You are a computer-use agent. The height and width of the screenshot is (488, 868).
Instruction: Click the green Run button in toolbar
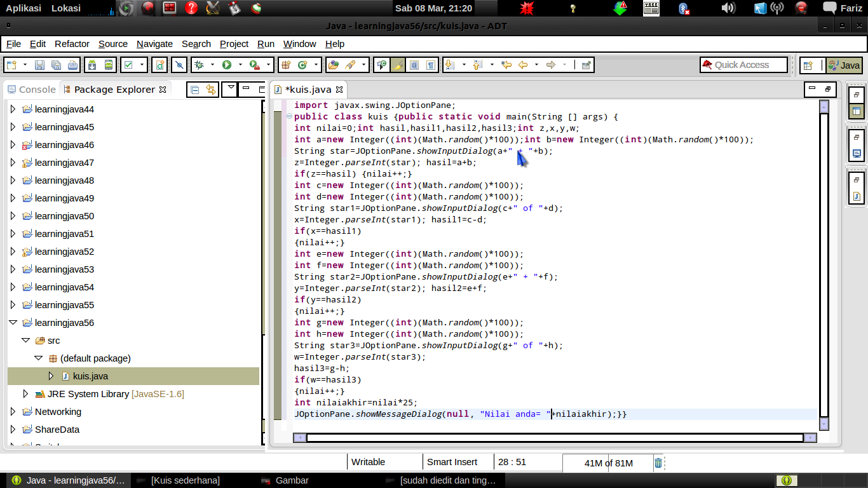tap(226, 65)
